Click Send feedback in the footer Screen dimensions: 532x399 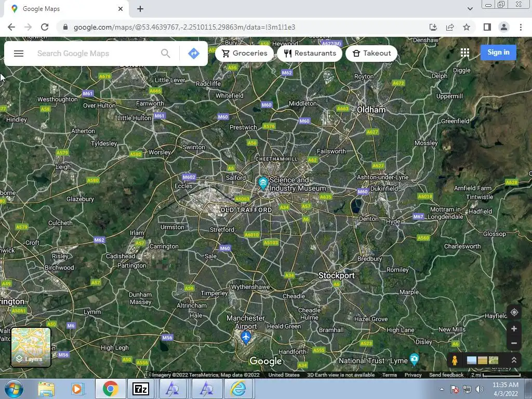(x=446, y=375)
